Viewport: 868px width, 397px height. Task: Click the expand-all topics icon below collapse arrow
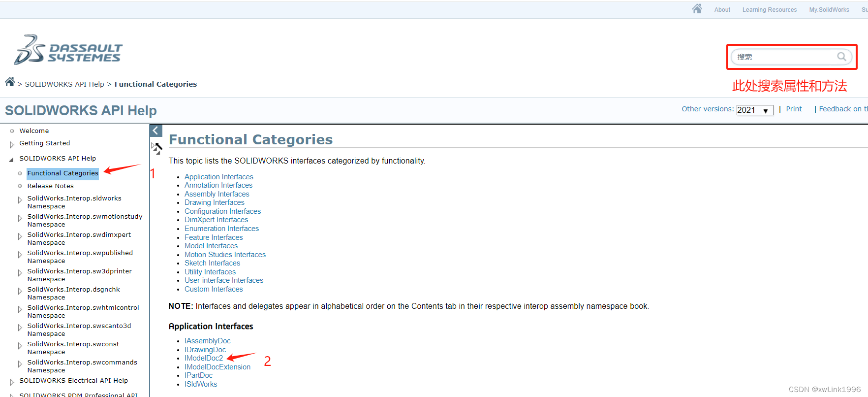coord(156,148)
